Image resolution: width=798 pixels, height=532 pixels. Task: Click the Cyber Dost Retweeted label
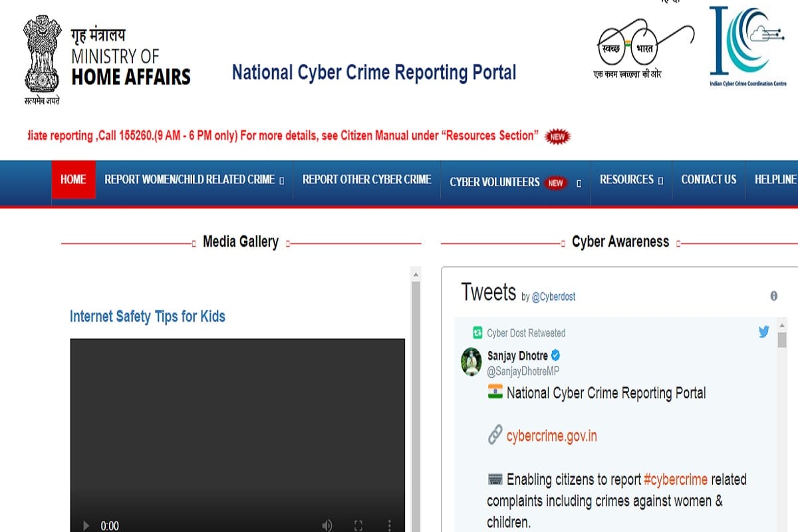click(x=526, y=333)
